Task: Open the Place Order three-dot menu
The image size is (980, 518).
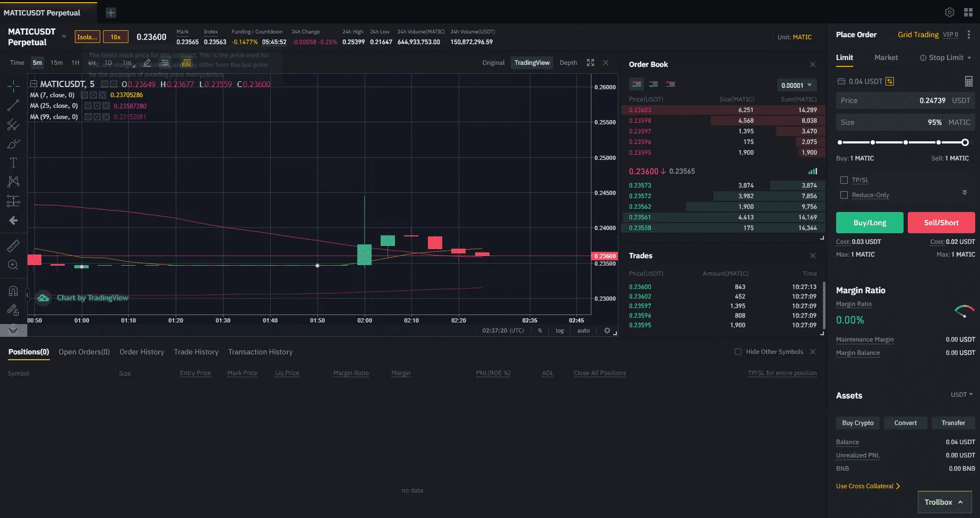Action: 969,35
